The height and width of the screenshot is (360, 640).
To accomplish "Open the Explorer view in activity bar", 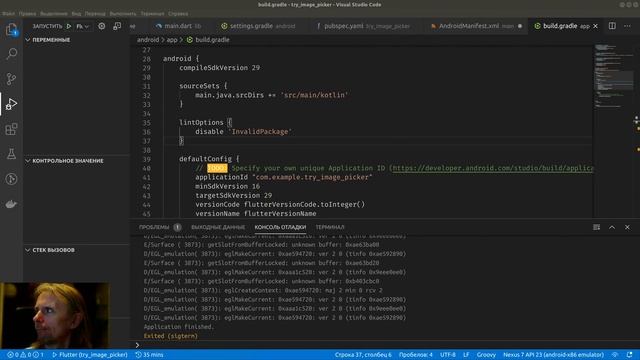I will pyautogui.click(x=11, y=29).
